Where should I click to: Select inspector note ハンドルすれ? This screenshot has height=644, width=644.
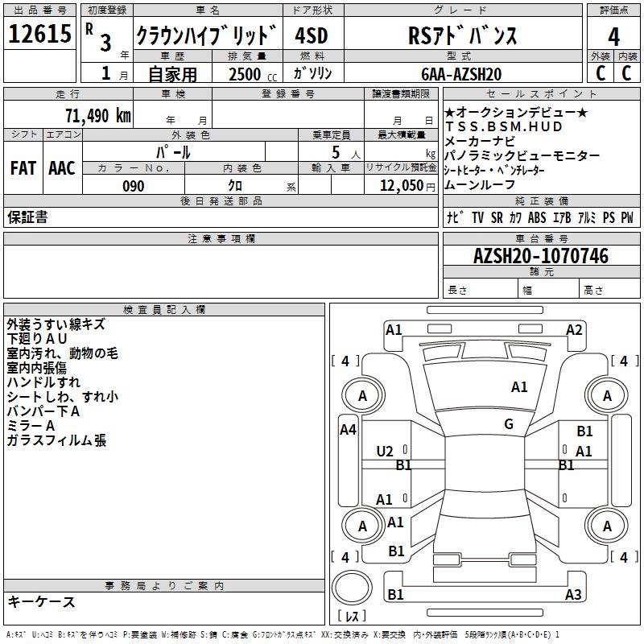(43, 382)
